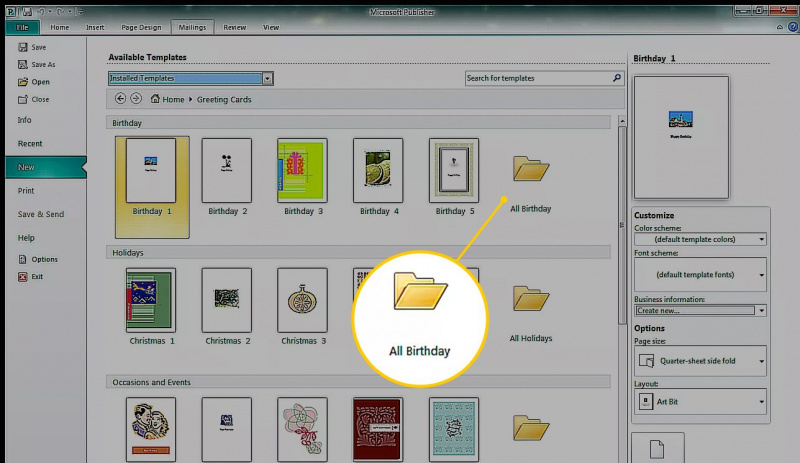Click the templates list vertical scrollbar
The width and height of the screenshot is (800, 463).
pyautogui.click(x=622, y=225)
